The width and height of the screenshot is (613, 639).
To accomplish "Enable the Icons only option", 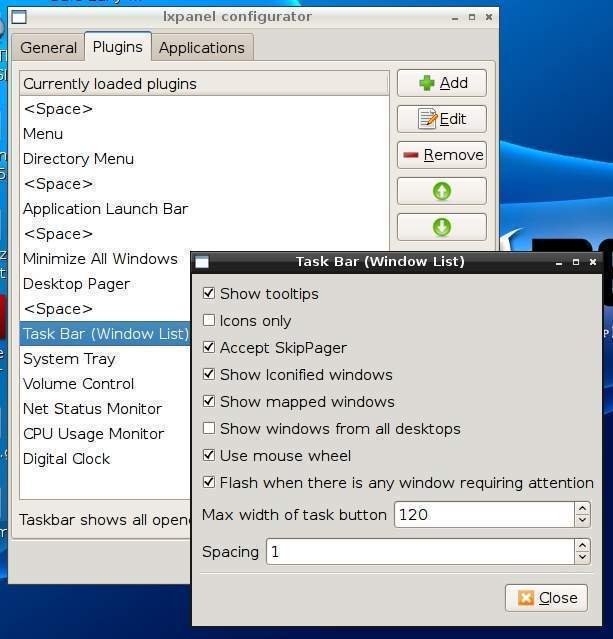I will (x=209, y=321).
